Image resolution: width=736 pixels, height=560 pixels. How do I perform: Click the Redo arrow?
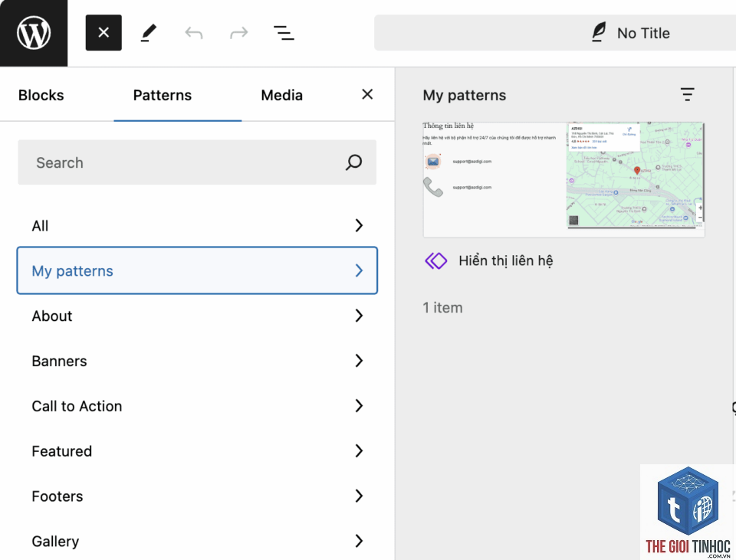point(238,33)
